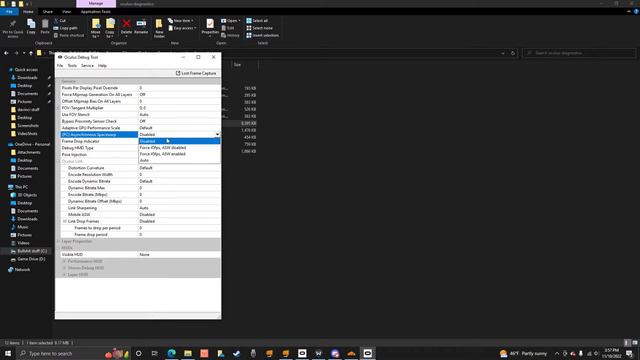
Task: Click the Asynchronous Spacewarp dropdown arrow
Action: click(217, 134)
